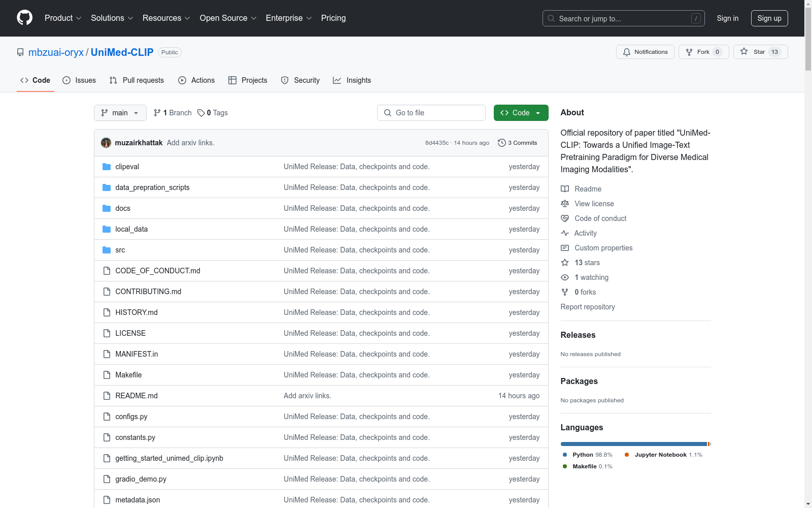Open the Pricing page
Image resolution: width=812 pixels, height=508 pixels.
tap(333, 18)
